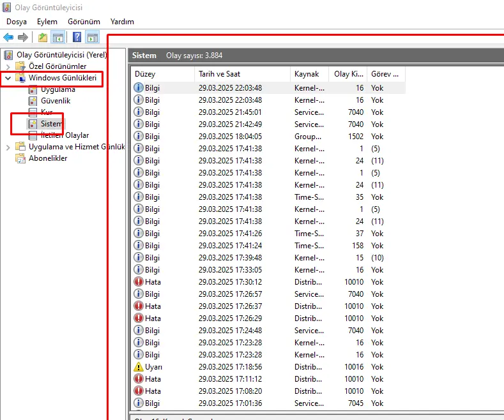
Task: Open help via the question mark icon
Action: (77, 37)
